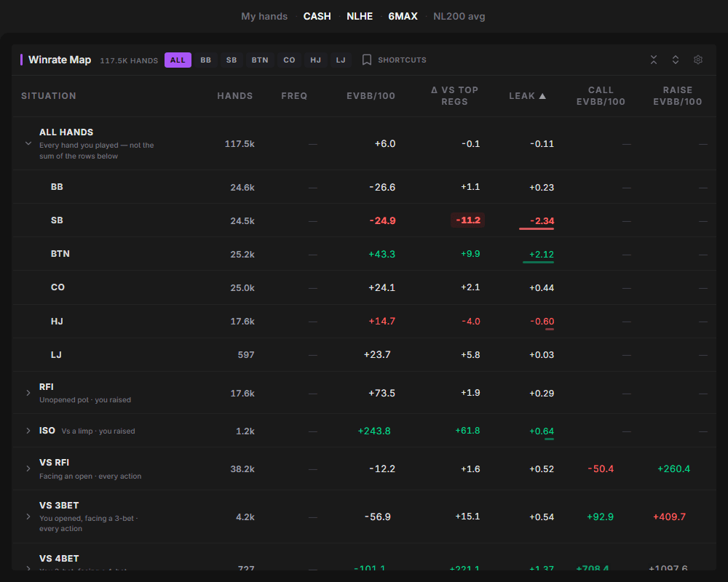Filter by SB position chip
Screen dimensions: 728x582
[232, 60]
